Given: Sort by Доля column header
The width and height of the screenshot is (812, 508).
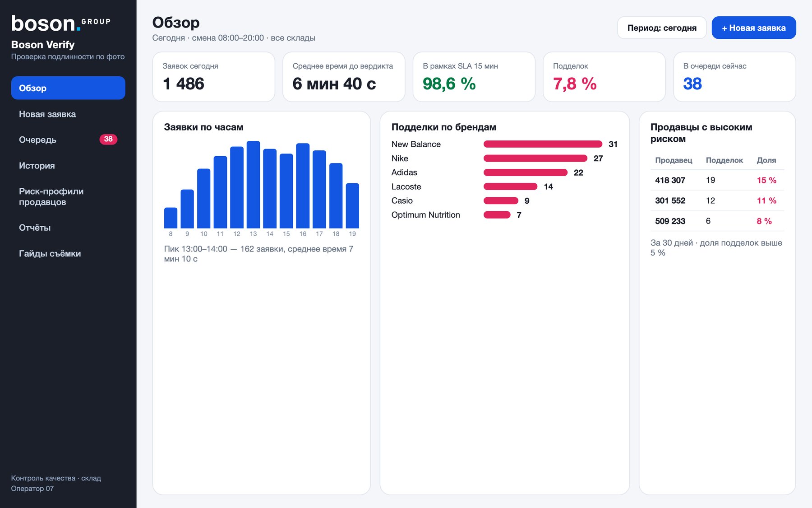Looking at the screenshot, I should point(766,160).
